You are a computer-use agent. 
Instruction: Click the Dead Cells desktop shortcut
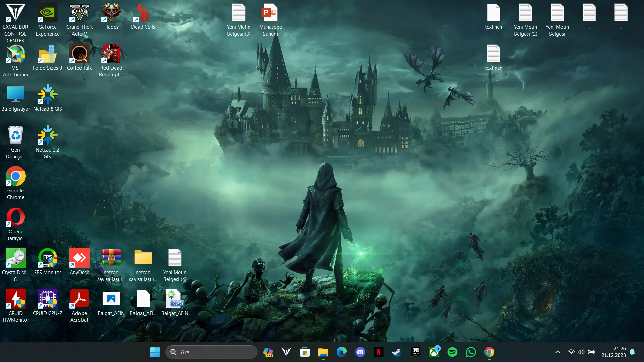(x=143, y=17)
